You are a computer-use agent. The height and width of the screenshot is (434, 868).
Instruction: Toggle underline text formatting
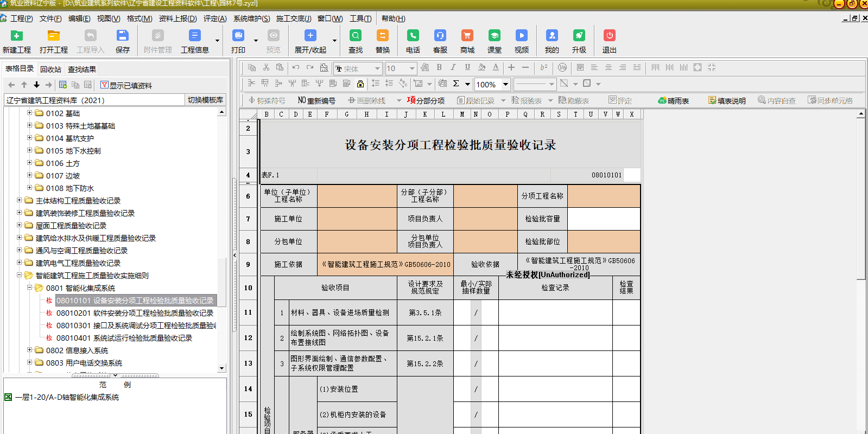[x=467, y=68]
